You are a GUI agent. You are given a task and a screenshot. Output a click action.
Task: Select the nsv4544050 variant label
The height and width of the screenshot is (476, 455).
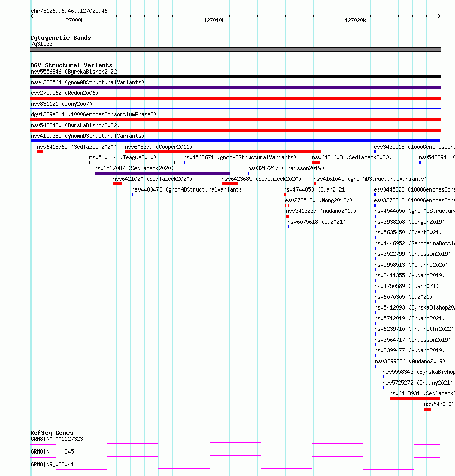[x=415, y=211]
